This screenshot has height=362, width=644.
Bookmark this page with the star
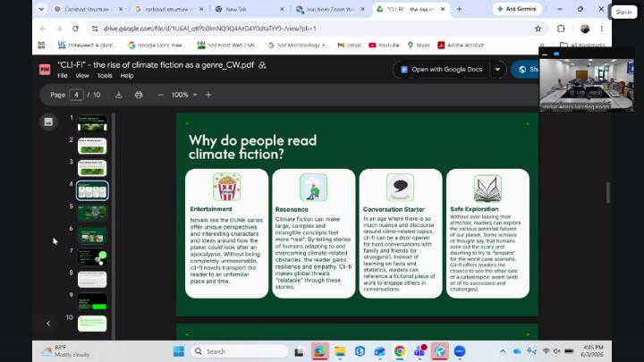(x=538, y=29)
